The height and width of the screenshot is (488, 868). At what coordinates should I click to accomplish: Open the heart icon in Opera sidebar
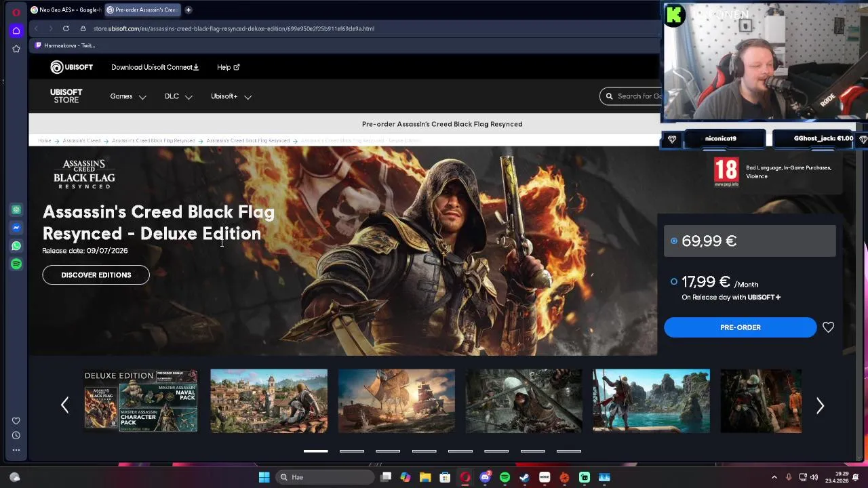tap(16, 421)
